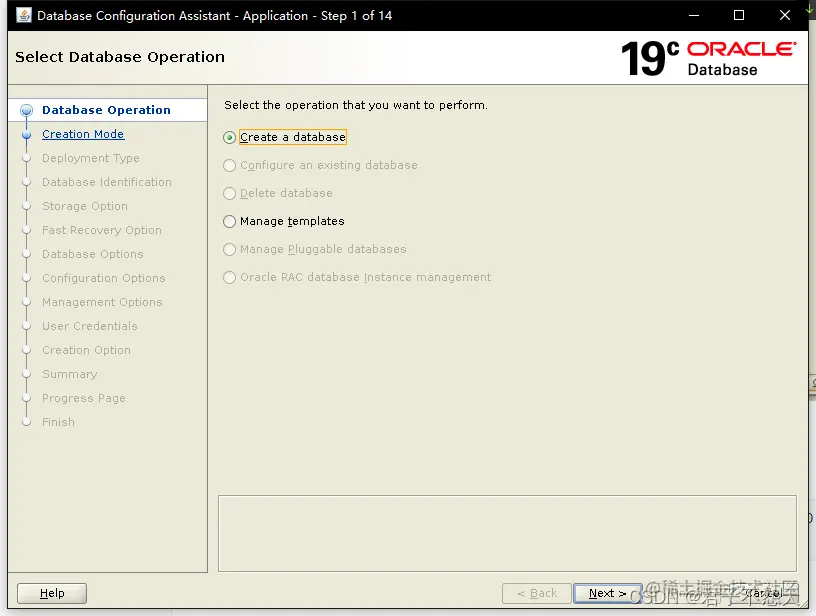Select the Database Operation step
Image resolution: width=816 pixels, height=616 pixels.
pos(106,110)
